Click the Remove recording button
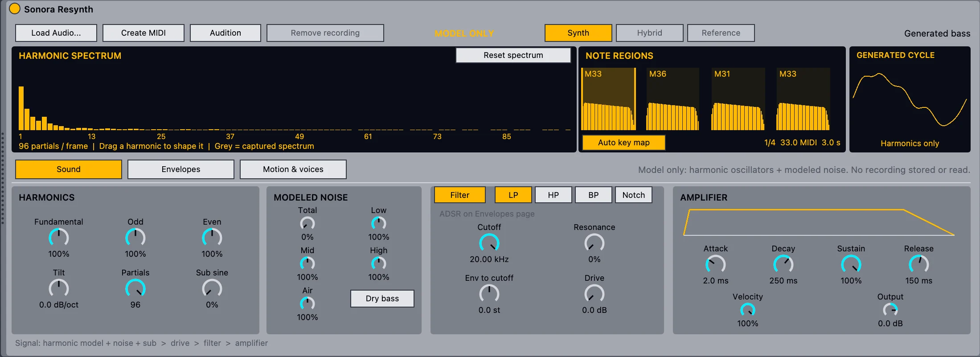980x357 pixels. tap(325, 33)
